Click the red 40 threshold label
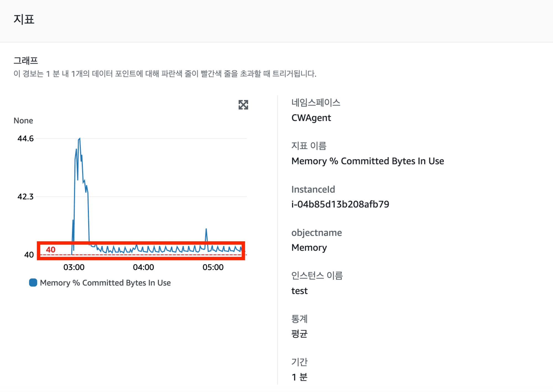 (x=51, y=250)
